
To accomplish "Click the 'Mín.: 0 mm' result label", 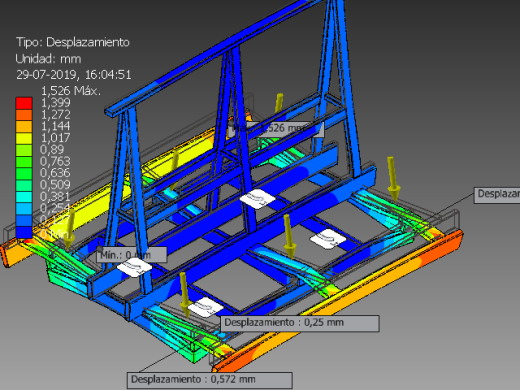I will pyautogui.click(x=132, y=255).
